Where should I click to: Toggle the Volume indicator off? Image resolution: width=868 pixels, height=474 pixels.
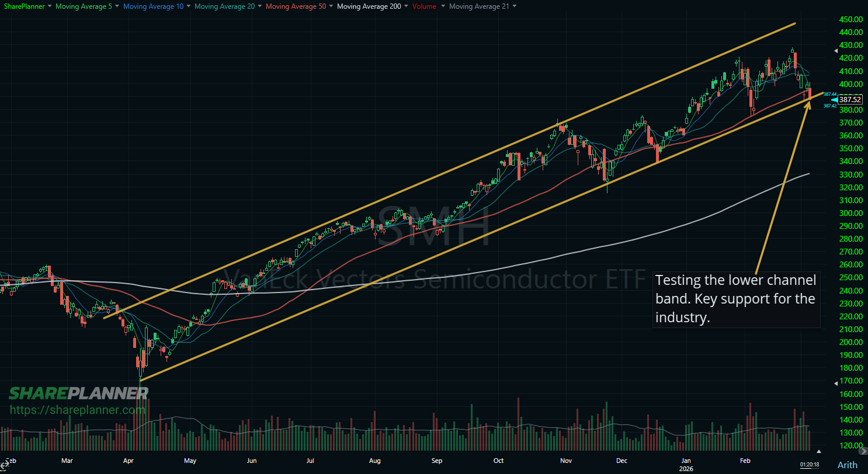tap(423, 6)
